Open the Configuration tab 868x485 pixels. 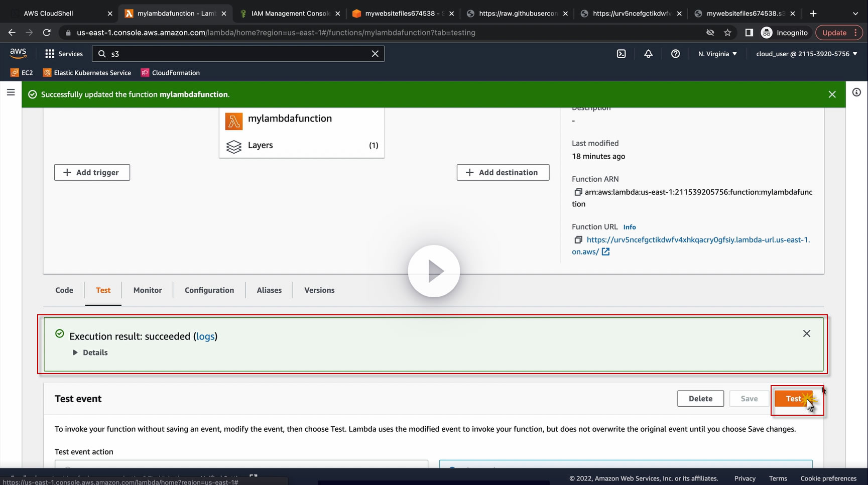[x=209, y=290]
